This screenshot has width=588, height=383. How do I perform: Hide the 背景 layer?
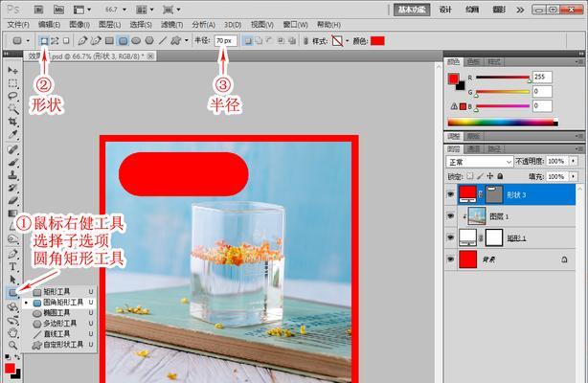[x=451, y=259]
